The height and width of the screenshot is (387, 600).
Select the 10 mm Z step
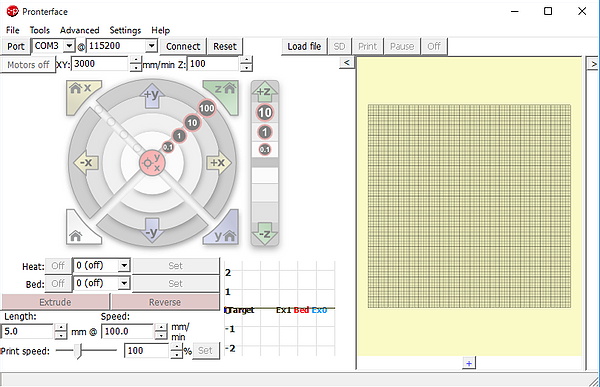(x=264, y=113)
